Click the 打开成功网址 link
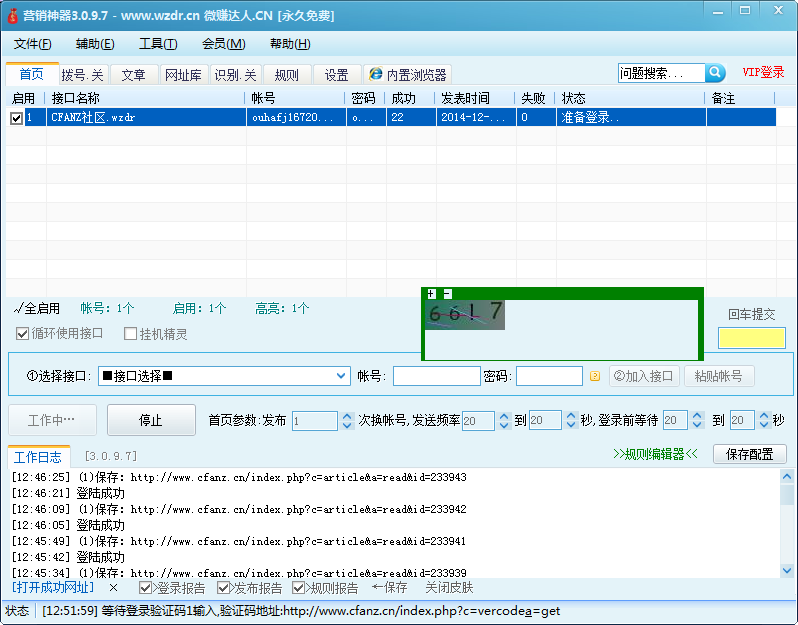 point(53,588)
